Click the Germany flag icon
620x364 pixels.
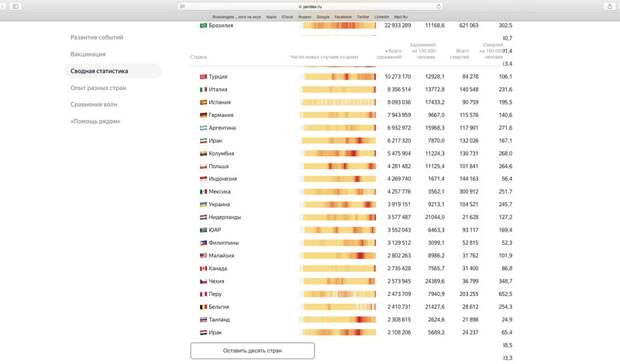203,115
